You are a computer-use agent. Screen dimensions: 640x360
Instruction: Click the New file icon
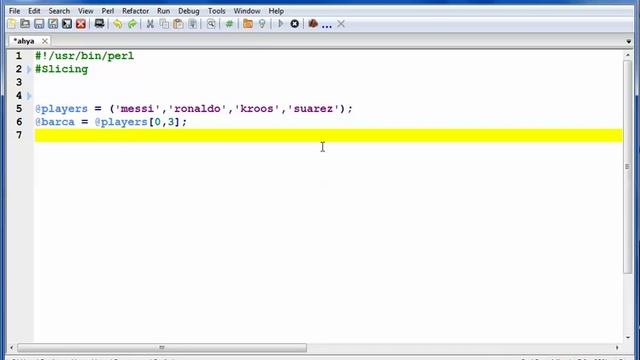12,24
